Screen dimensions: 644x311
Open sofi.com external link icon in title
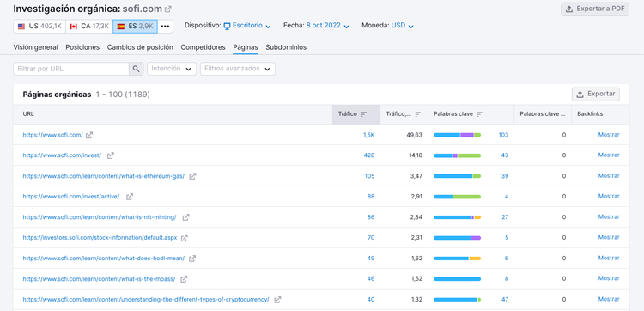tap(168, 9)
